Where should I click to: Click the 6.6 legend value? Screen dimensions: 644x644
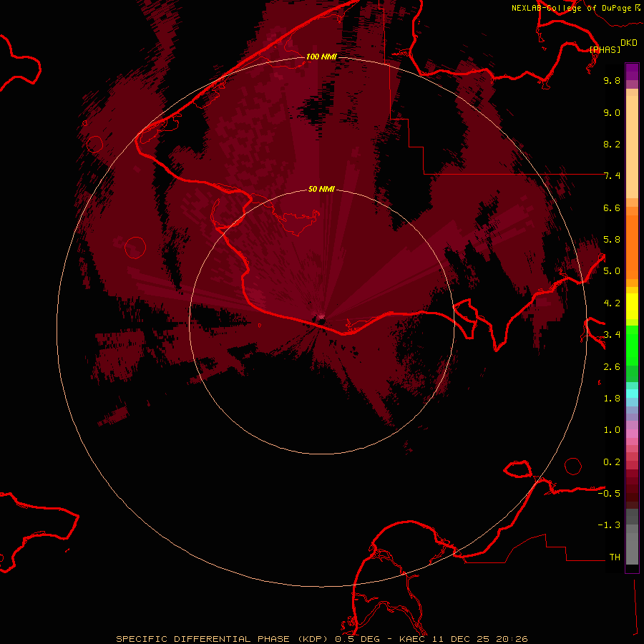point(612,208)
